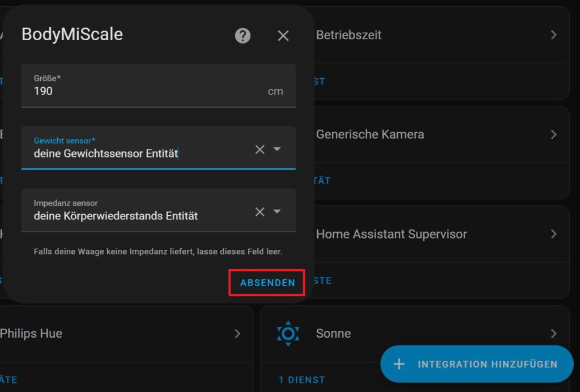The image size is (580, 392).
Task: Click the Sonne sun icon
Action: pos(288,334)
